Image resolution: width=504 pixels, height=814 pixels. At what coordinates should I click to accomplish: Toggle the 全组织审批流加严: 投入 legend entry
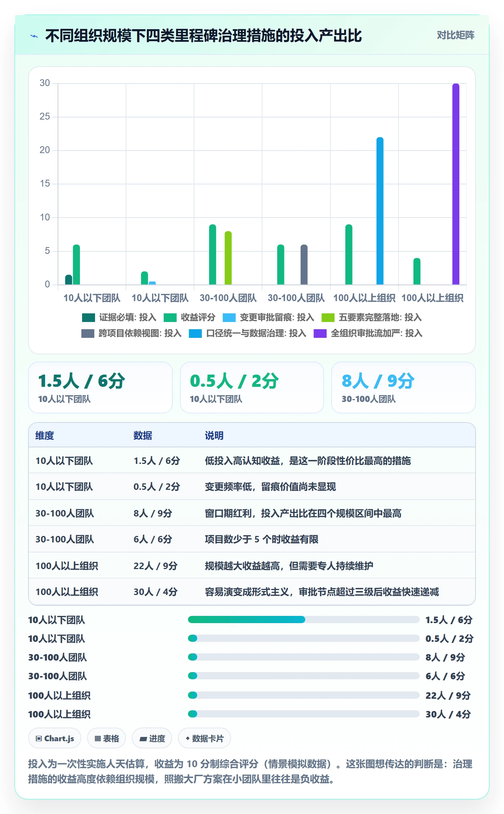click(368, 333)
